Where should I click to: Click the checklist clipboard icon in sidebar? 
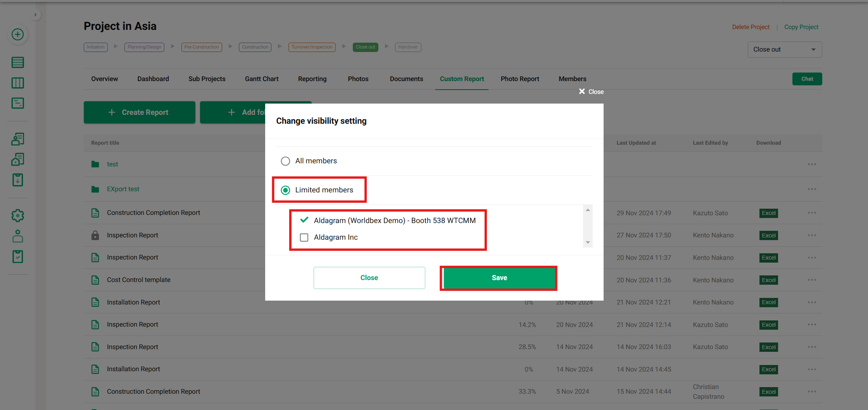(17, 256)
